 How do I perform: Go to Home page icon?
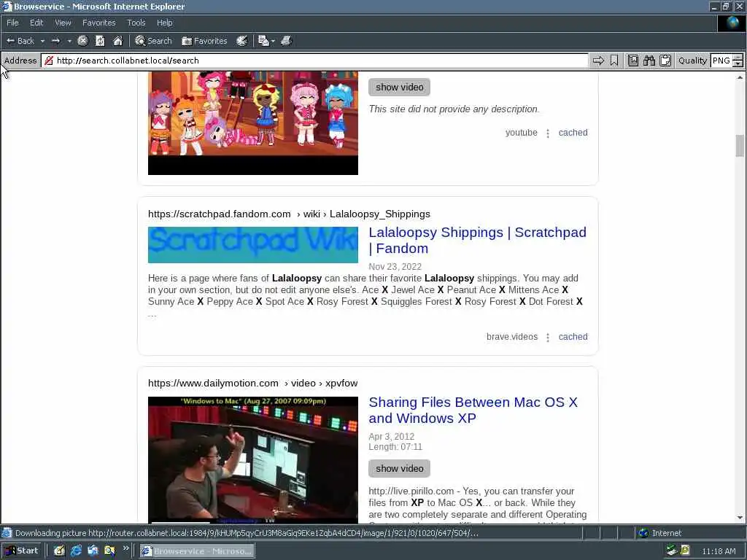click(117, 41)
